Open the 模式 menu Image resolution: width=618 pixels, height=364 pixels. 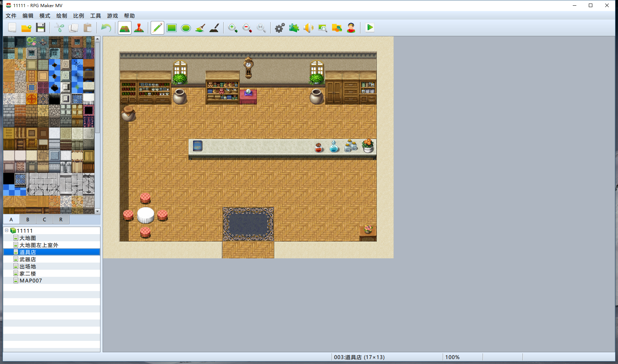45,16
